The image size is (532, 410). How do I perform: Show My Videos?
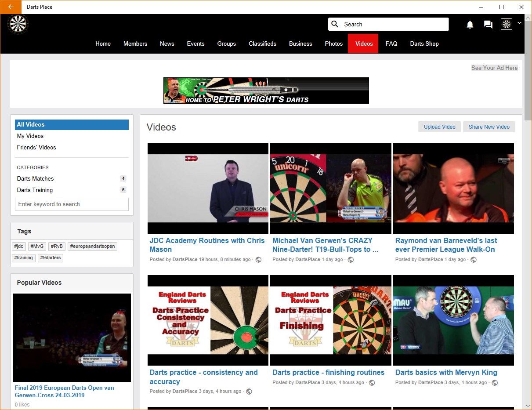(x=30, y=136)
